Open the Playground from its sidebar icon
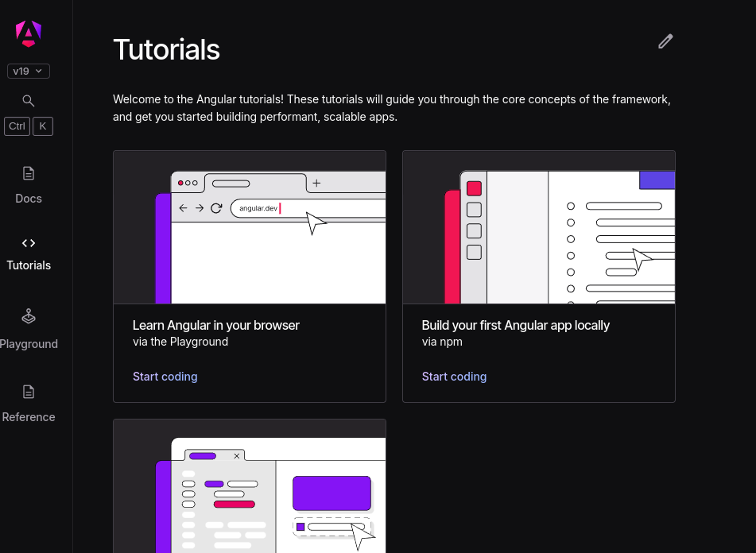This screenshot has width=756, height=553. pos(28,315)
